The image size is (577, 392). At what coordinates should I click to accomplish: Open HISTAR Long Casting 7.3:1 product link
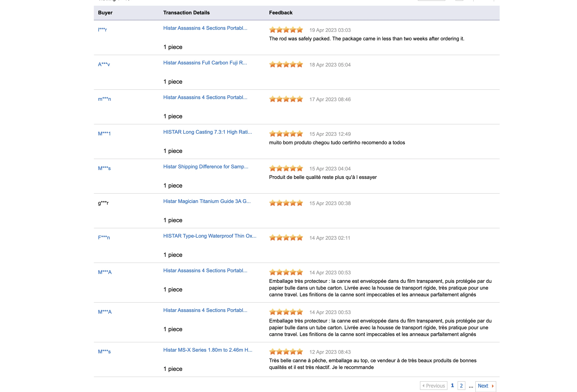207,132
